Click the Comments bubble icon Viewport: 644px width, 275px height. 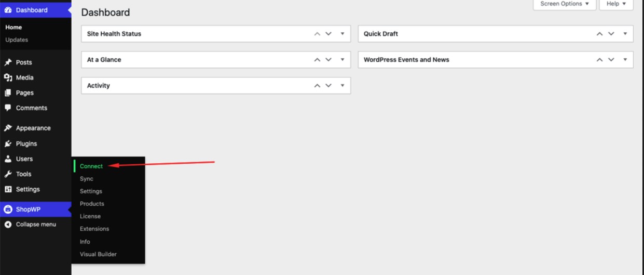(8, 108)
